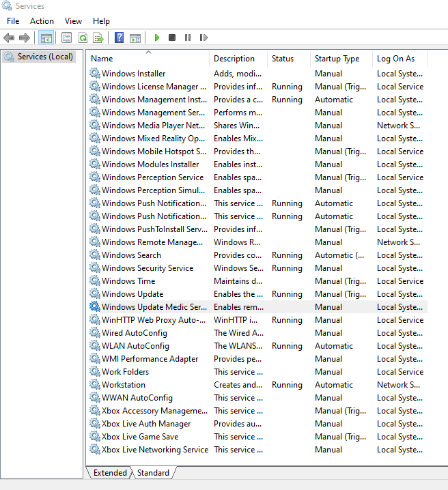Screen dimensions: 448x490
Task: Click the Forward arrow toolbar icon
Action: click(25, 38)
